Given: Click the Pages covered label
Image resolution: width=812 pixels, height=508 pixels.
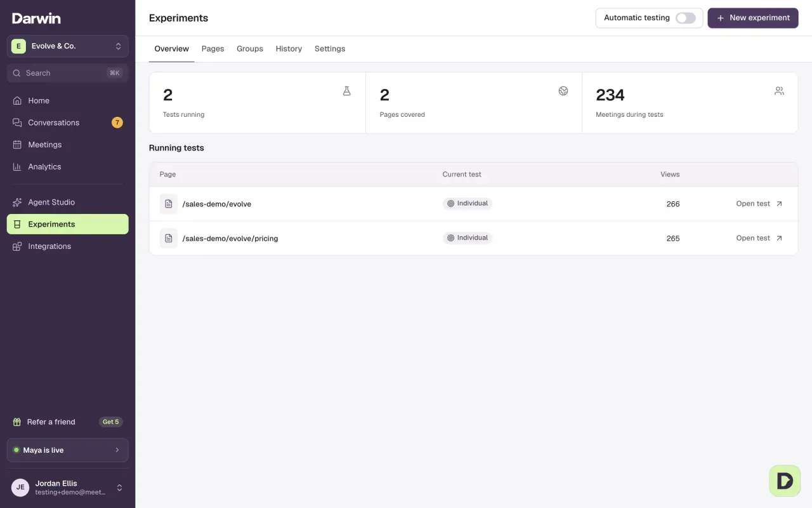Looking at the screenshot, I should point(402,115).
